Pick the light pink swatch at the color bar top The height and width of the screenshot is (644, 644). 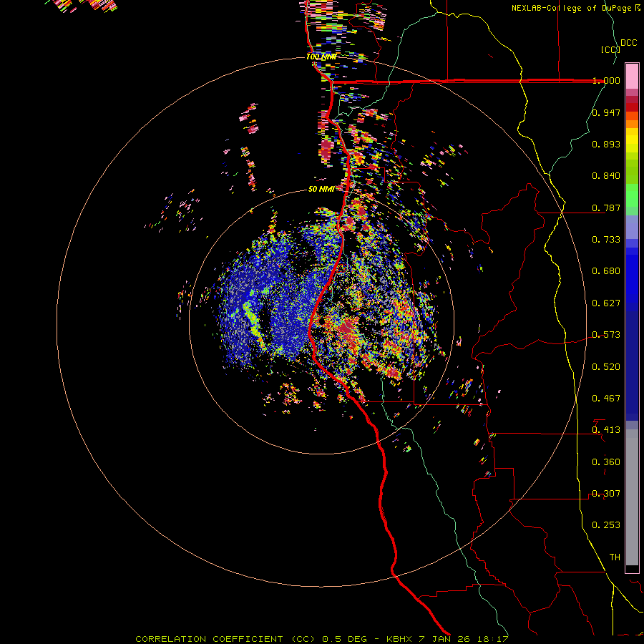(x=632, y=76)
